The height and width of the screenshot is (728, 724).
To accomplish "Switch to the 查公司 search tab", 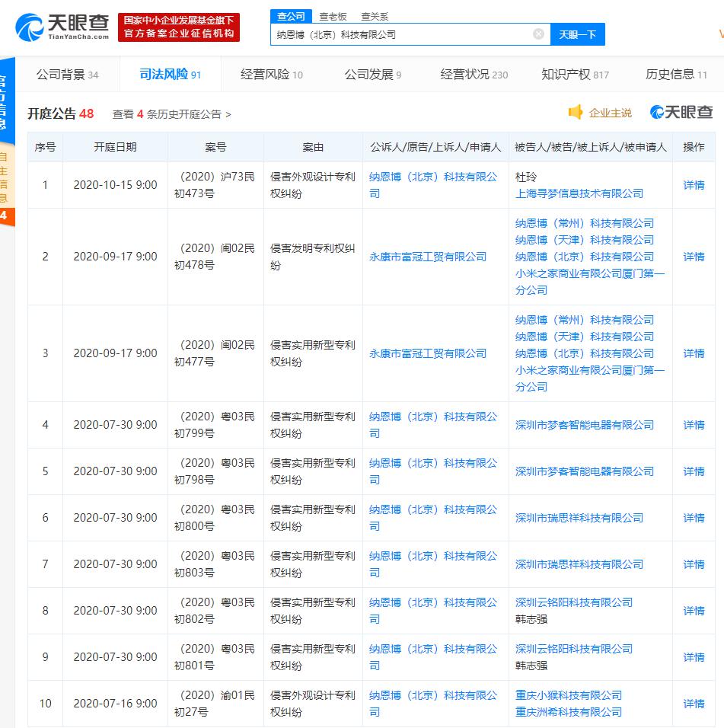I will point(291,16).
